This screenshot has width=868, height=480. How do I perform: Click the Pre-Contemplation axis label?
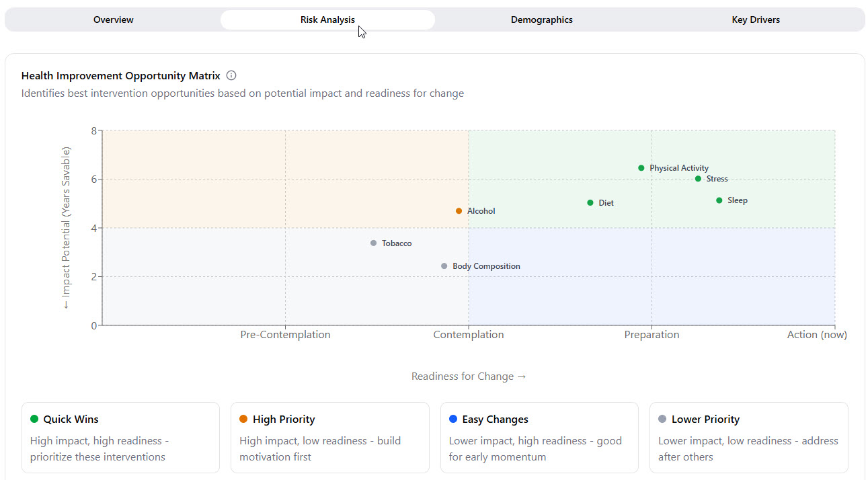point(285,335)
